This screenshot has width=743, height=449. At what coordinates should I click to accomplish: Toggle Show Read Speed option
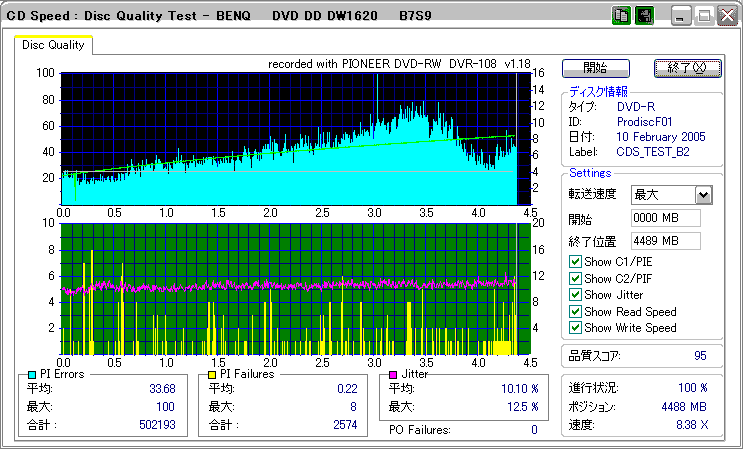click(x=574, y=311)
